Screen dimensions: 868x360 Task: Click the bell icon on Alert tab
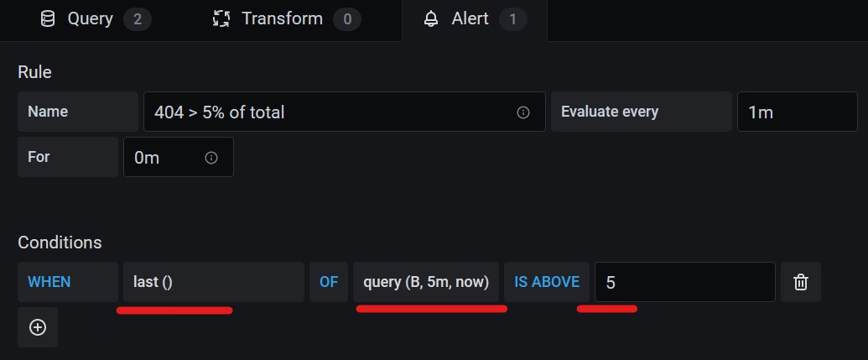[431, 19]
